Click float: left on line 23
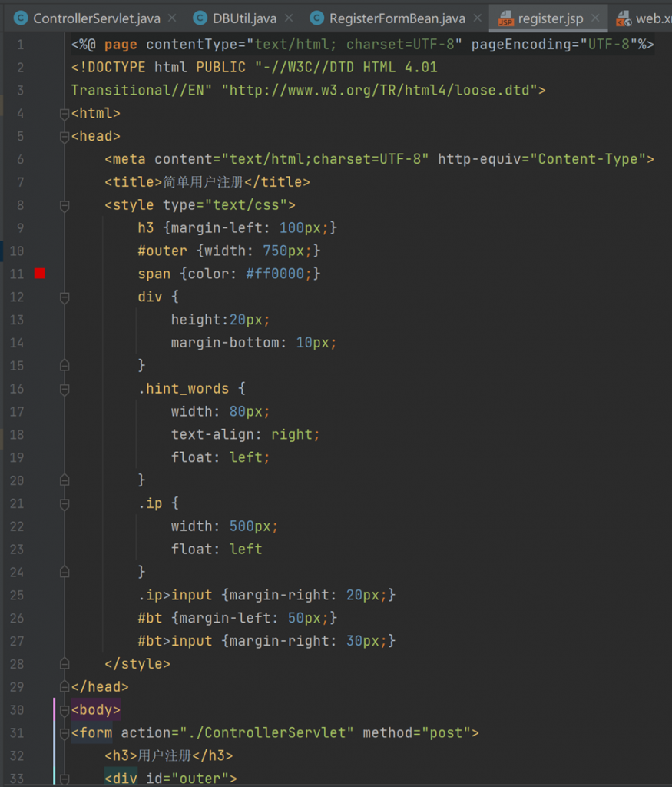This screenshot has height=787, width=672. point(216,550)
